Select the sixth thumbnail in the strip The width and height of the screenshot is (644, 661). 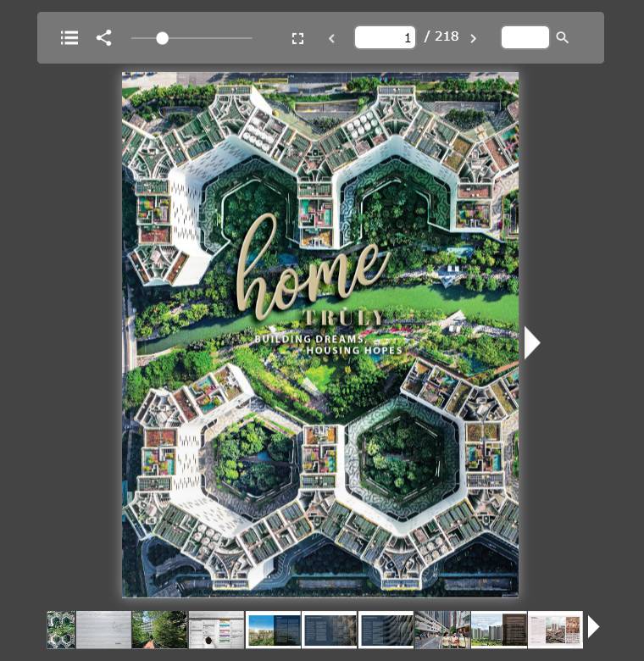pos(330,630)
